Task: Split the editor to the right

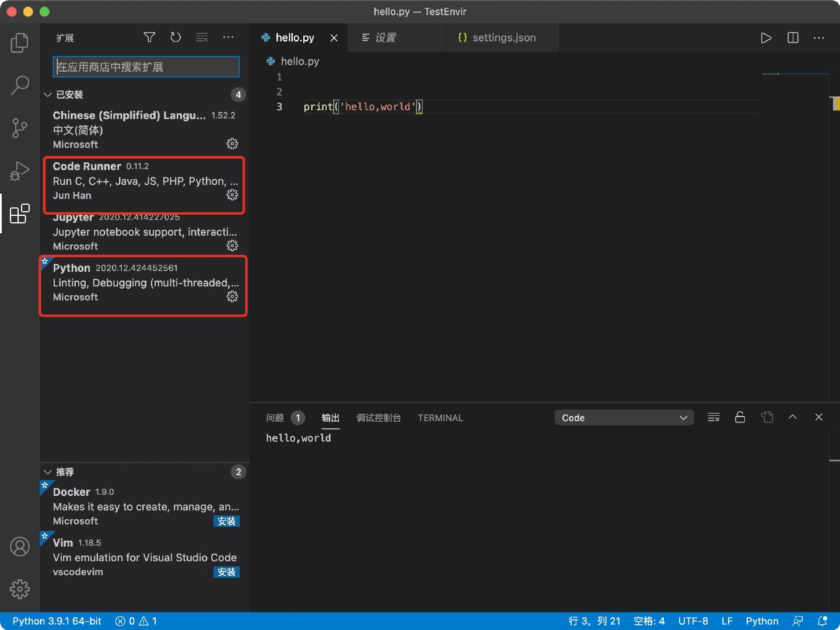Action: pyautogui.click(x=793, y=38)
